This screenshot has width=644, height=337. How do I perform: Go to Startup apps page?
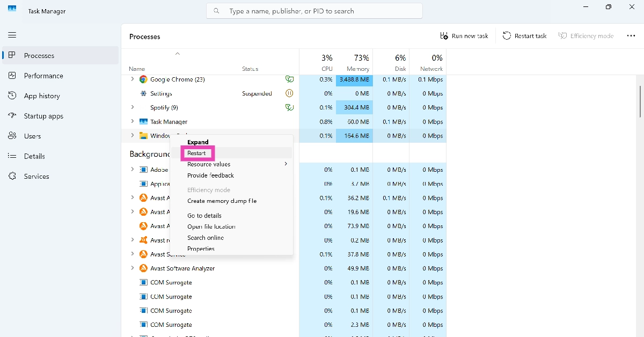43,116
